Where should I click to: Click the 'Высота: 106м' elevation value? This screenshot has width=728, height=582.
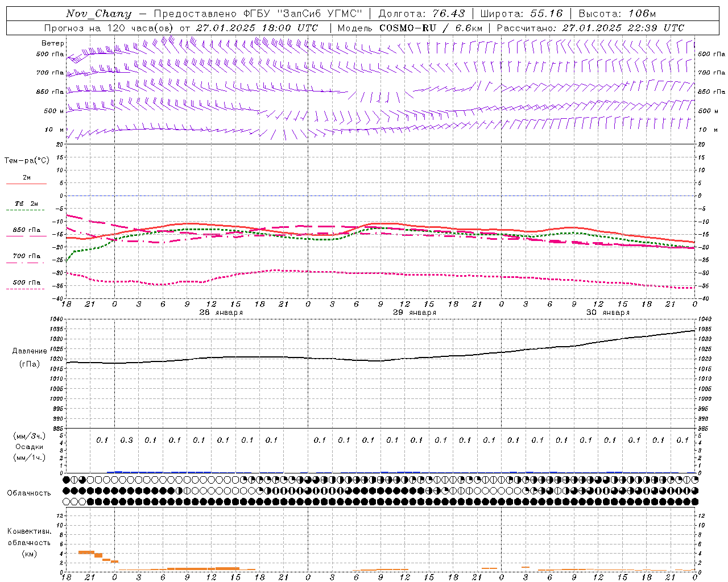coord(617,14)
